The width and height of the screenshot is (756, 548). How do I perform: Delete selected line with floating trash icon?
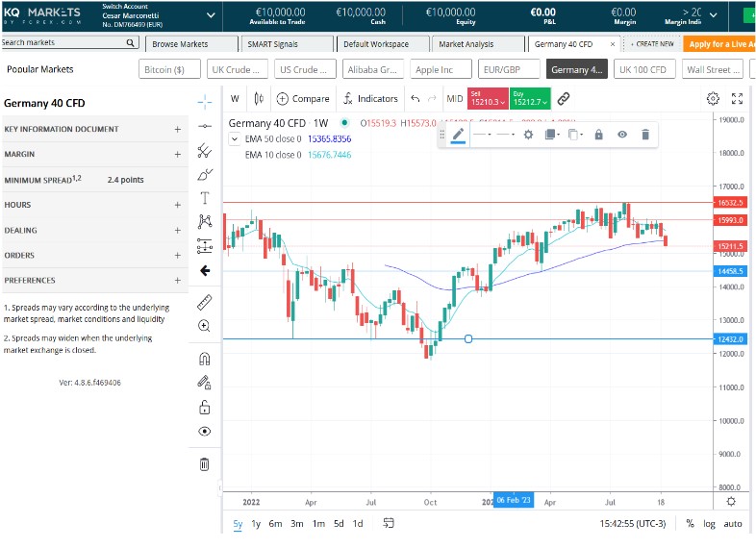(x=645, y=135)
